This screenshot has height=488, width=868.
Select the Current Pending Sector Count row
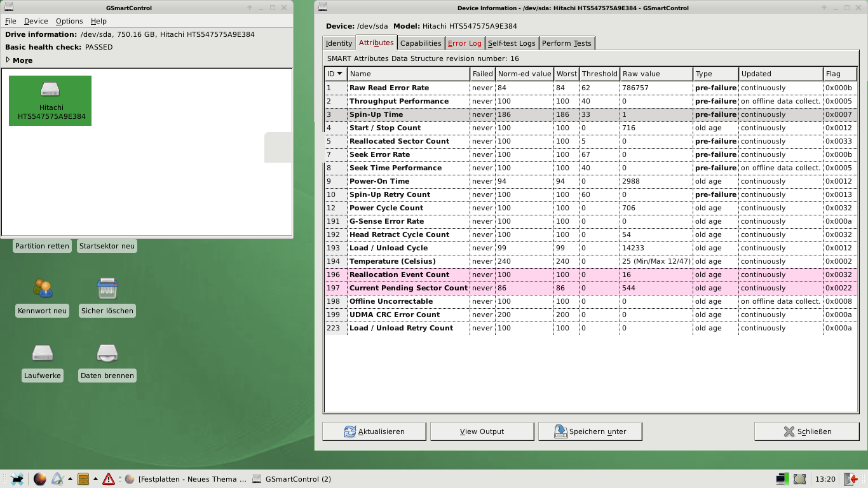tap(590, 288)
